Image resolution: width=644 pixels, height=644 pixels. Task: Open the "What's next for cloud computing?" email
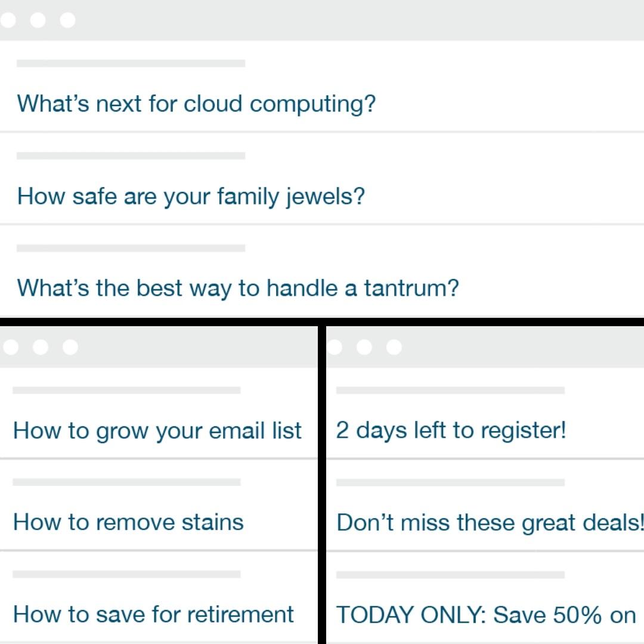click(x=196, y=104)
